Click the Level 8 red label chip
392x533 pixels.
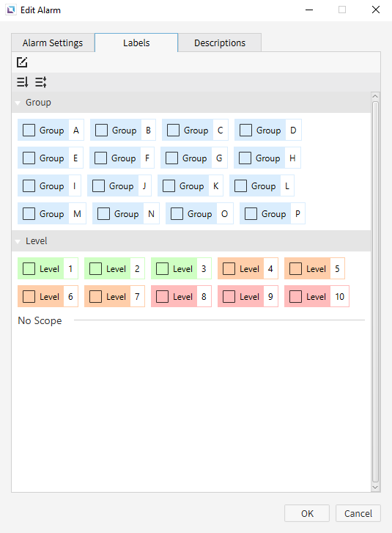pos(182,296)
